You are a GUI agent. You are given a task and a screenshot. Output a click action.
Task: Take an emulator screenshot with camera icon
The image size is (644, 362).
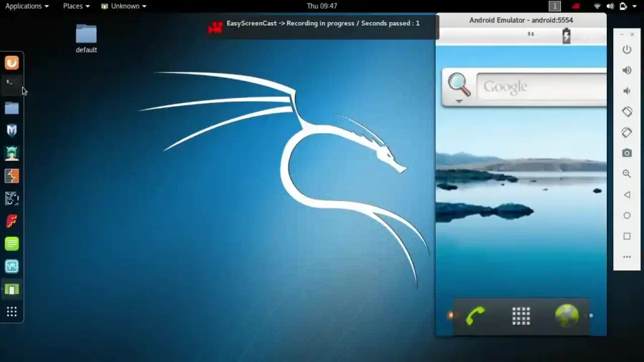click(627, 153)
